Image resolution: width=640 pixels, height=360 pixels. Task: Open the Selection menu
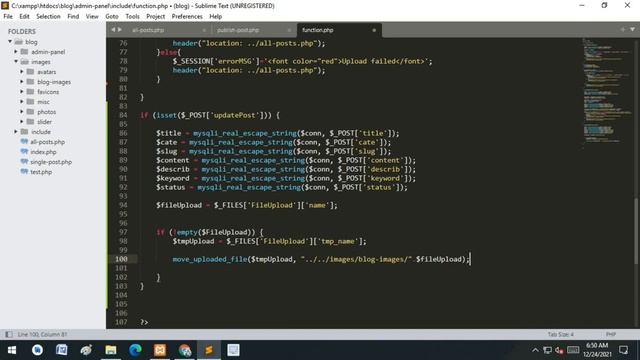[48, 16]
